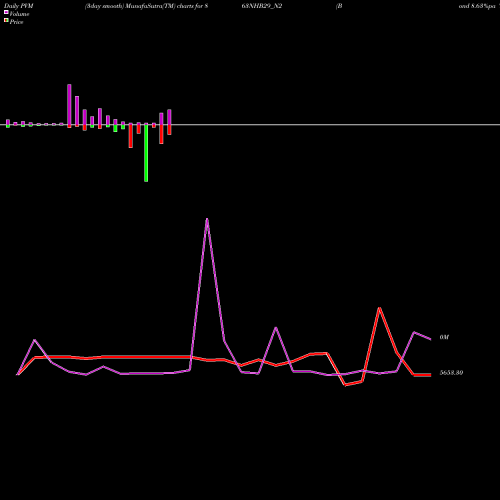500x500 pixels.
Task: Click the 'Daily PVM' chart title
Action: pyautogui.click(x=19, y=6)
